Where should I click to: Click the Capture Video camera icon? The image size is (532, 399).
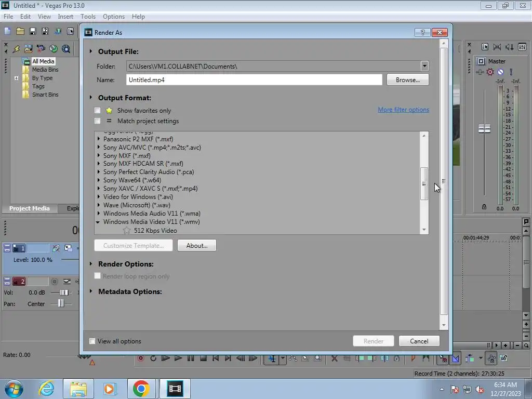click(x=41, y=49)
